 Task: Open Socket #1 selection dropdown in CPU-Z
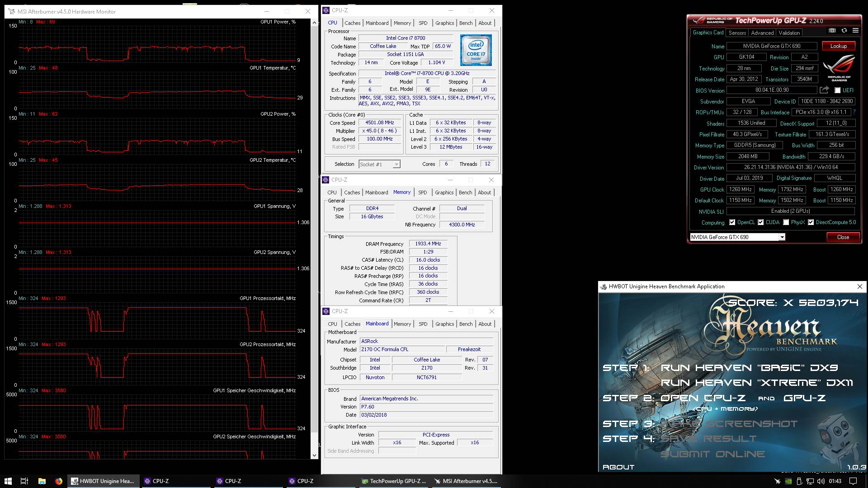click(396, 164)
